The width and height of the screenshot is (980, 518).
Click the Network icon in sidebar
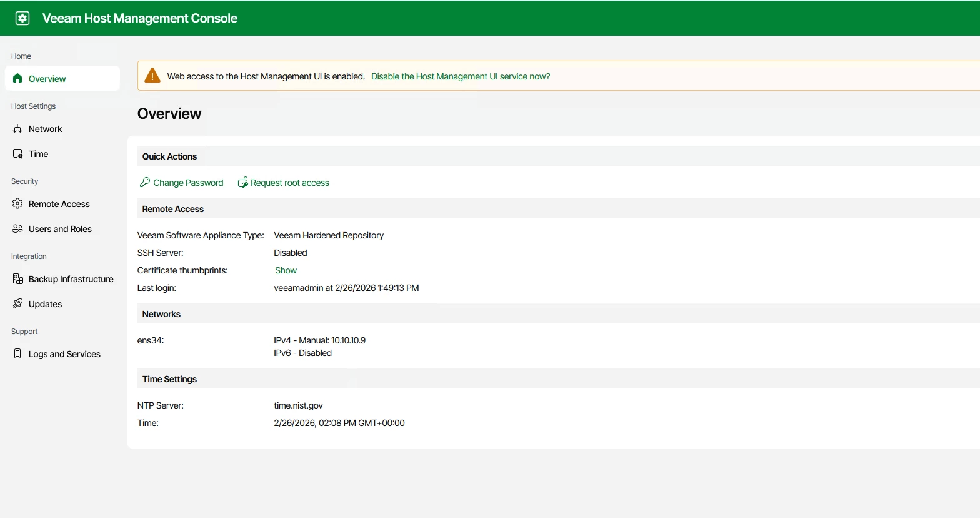tap(17, 129)
